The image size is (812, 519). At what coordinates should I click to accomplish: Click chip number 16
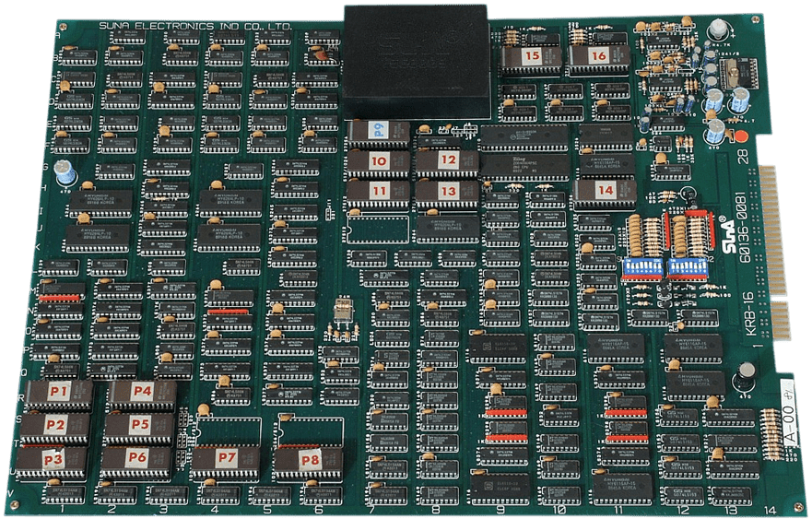coord(598,57)
